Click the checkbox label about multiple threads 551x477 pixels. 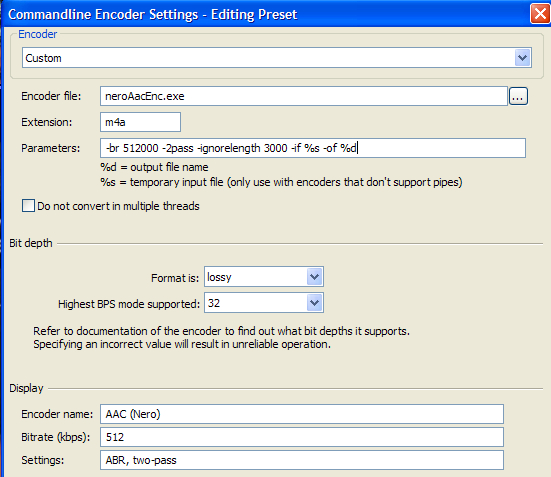pyautogui.click(x=118, y=206)
